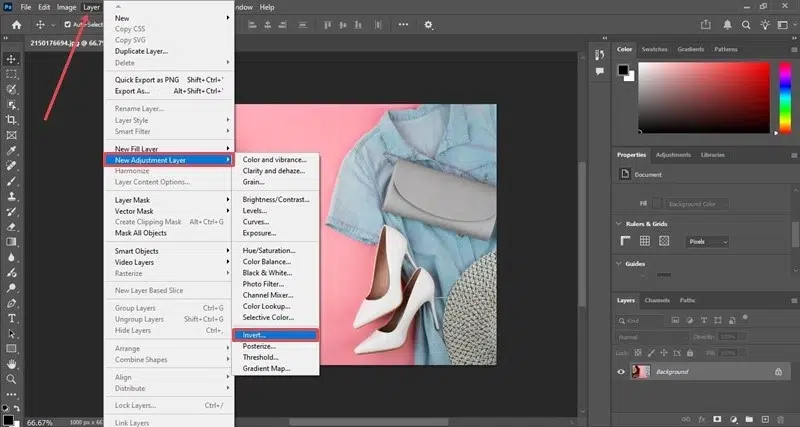Open the Help menu
800x427 pixels.
[x=267, y=7]
